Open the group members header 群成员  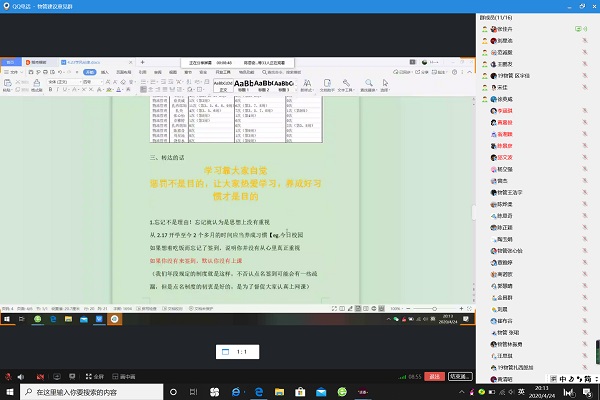(x=500, y=17)
